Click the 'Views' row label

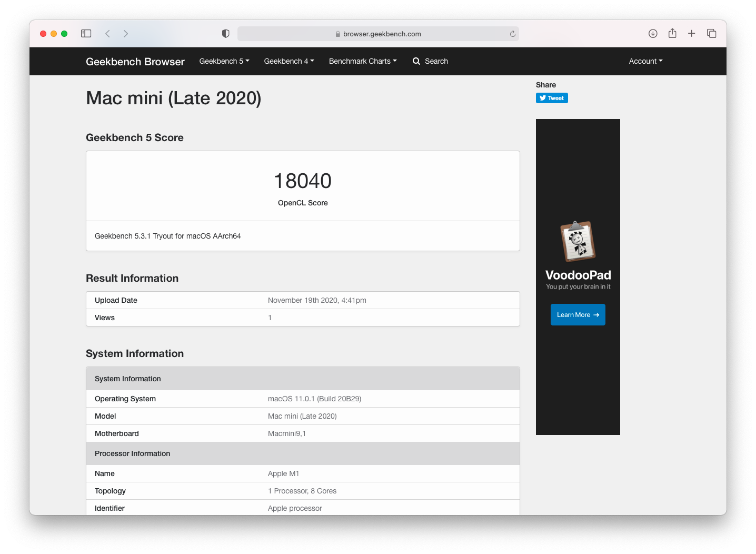point(105,318)
